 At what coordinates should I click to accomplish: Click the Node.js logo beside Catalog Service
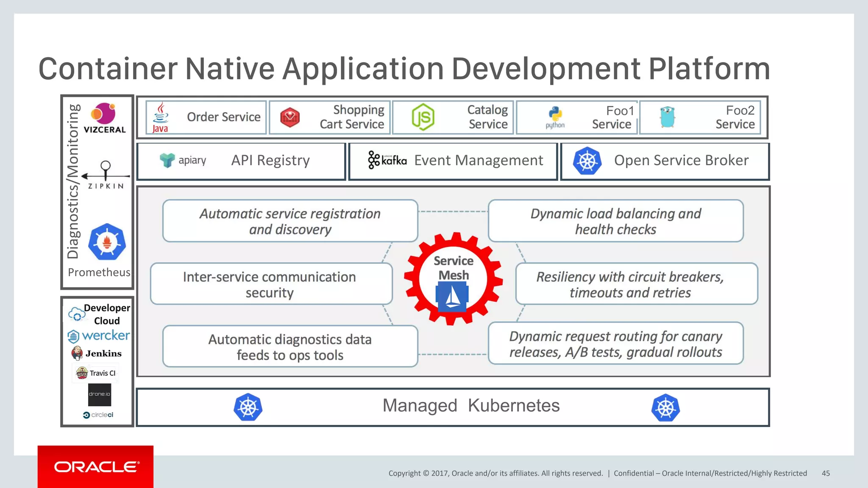click(x=423, y=117)
